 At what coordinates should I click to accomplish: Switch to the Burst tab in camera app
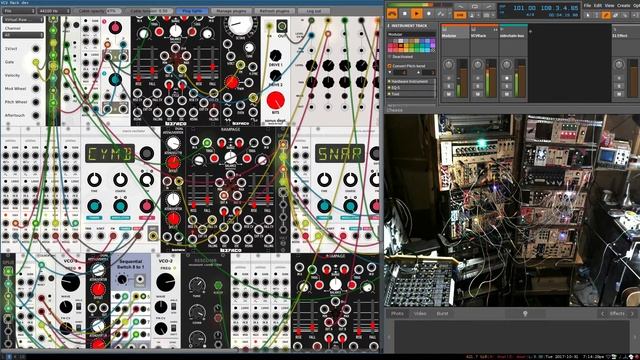tap(442, 313)
